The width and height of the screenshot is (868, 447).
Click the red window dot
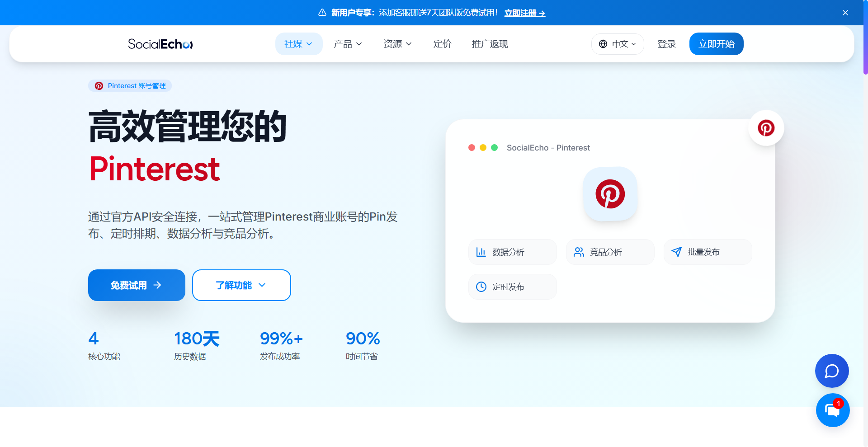472,148
